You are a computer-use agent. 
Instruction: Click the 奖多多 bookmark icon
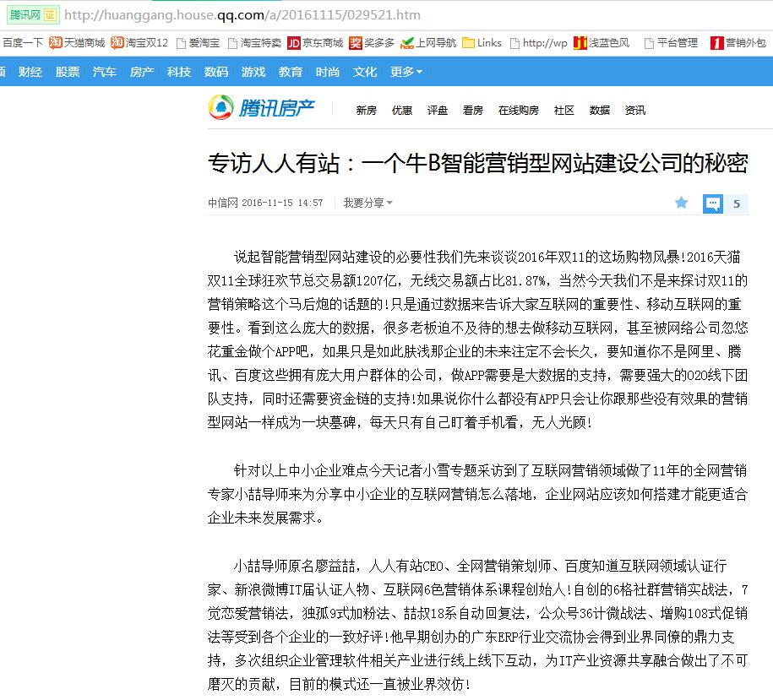coord(356,43)
